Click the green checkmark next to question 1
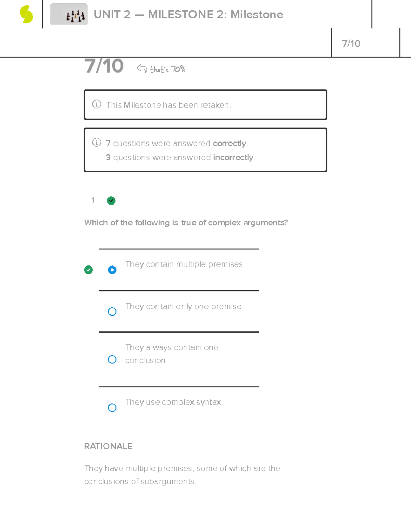 click(x=111, y=200)
